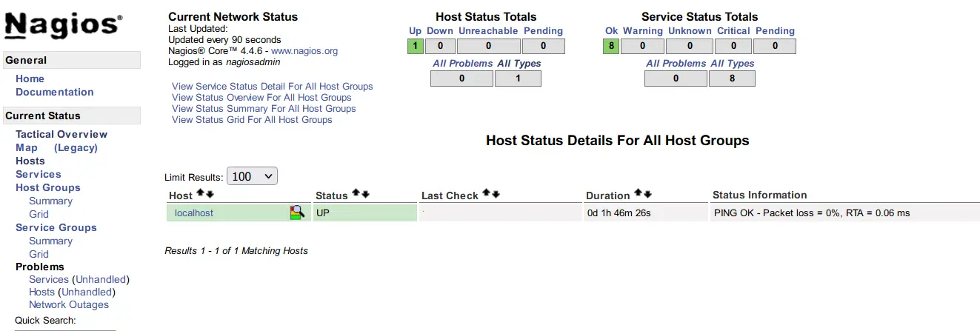View Status Overview For All Host Groups
This screenshot has width=980, height=331.
261,98
